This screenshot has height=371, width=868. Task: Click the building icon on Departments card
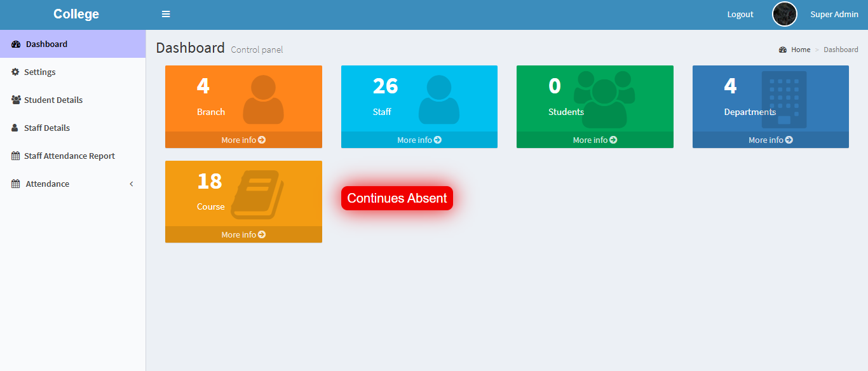click(x=784, y=99)
